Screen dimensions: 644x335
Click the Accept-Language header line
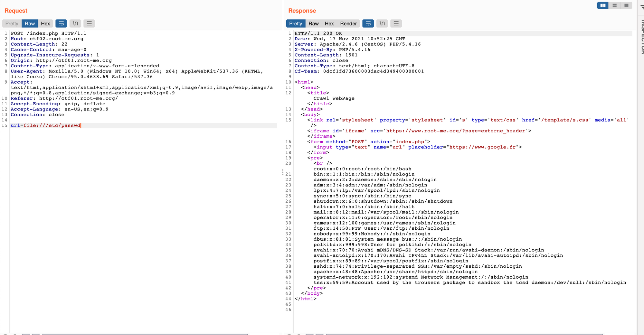[x=60, y=109]
